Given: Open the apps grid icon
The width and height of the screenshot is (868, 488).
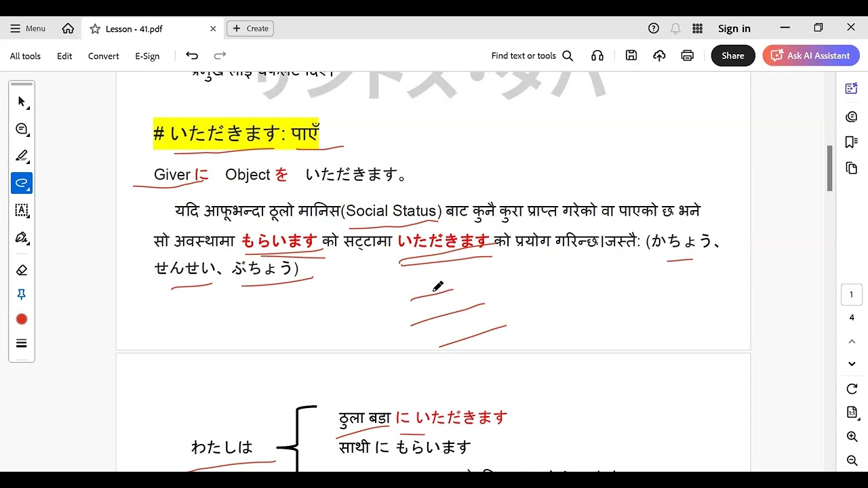Looking at the screenshot, I should (697, 28).
